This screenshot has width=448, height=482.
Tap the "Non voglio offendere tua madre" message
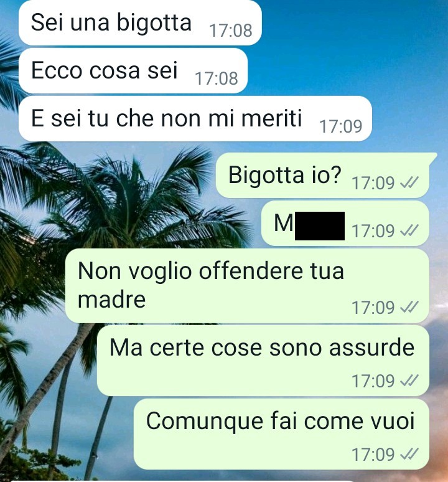247,286
